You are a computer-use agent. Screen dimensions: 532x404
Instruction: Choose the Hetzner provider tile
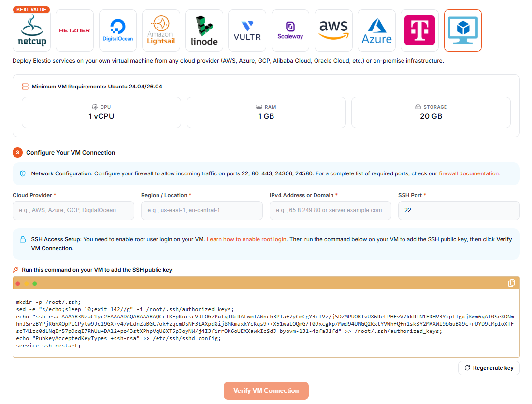coord(74,30)
